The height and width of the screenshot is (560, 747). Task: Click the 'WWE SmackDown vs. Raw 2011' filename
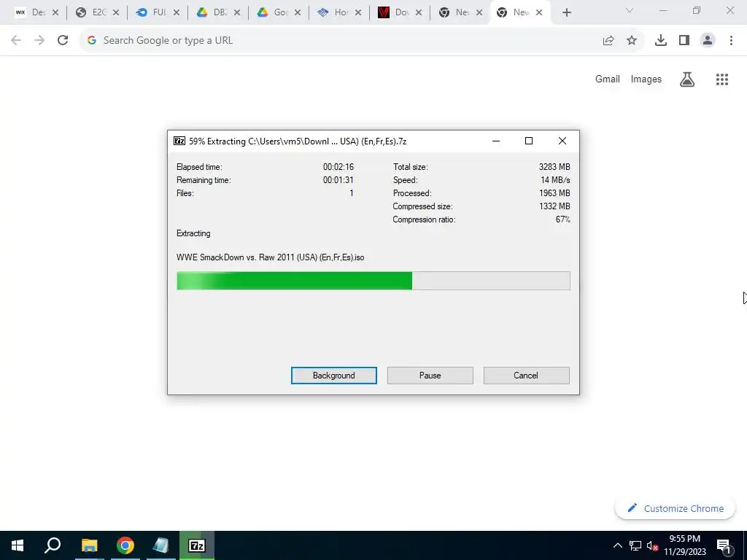point(270,257)
